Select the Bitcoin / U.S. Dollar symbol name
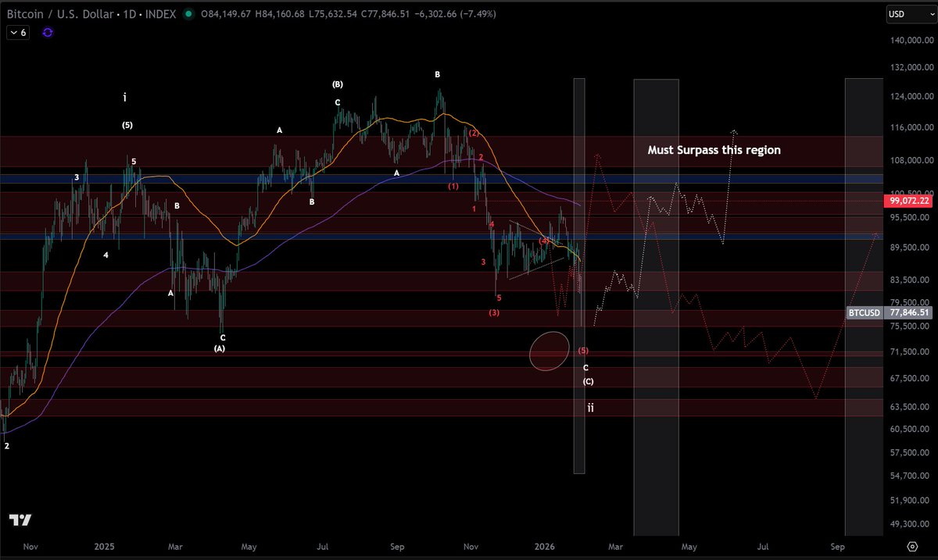 pos(60,13)
